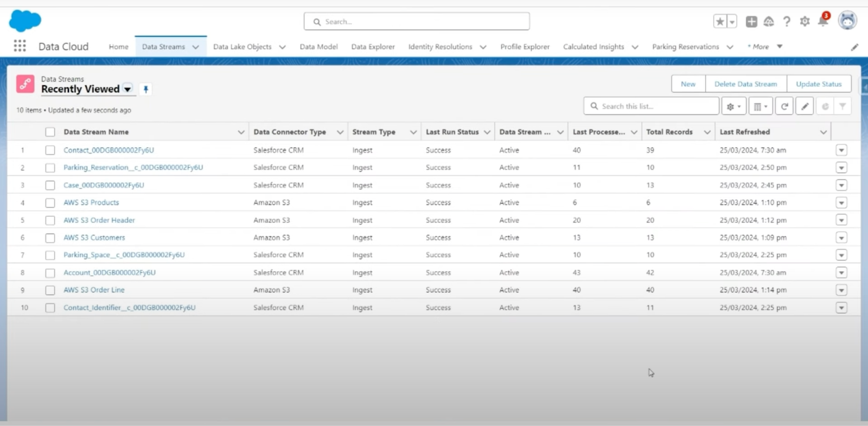
Task: Open the Global Actions plus icon
Action: point(751,22)
